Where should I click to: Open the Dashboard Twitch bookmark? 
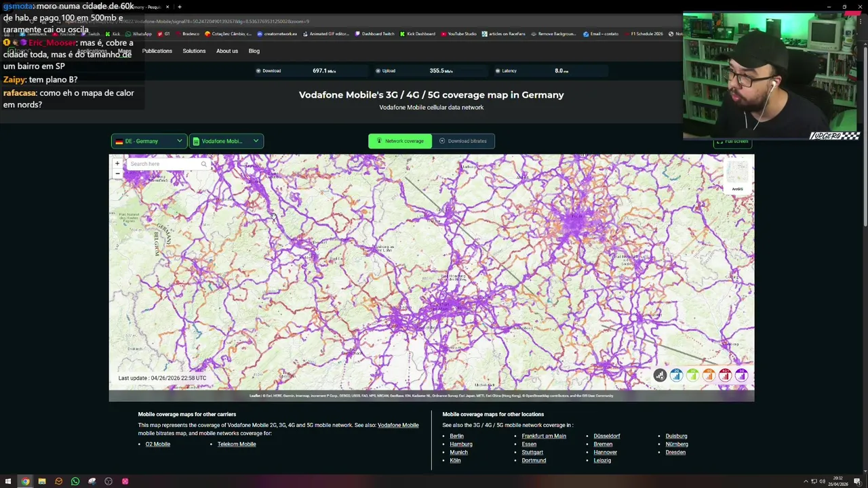point(375,34)
